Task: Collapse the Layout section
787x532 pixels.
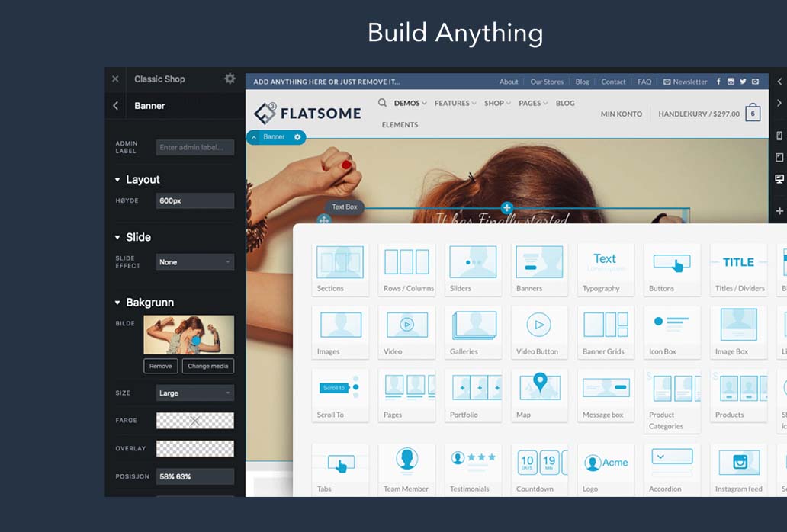Action: [117, 180]
